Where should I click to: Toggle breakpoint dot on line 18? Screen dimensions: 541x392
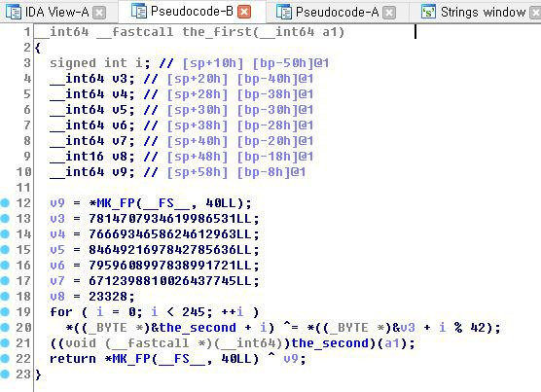tap(5, 296)
